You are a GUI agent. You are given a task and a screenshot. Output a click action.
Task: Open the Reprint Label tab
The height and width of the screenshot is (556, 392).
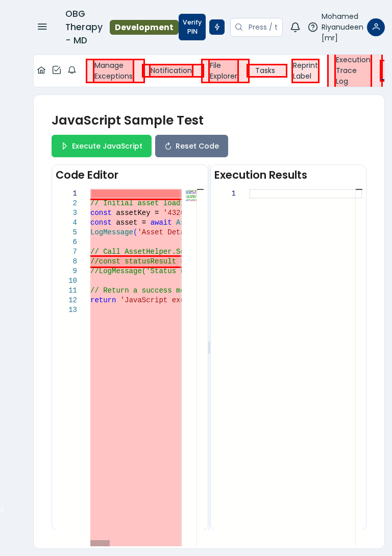[x=305, y=71]
